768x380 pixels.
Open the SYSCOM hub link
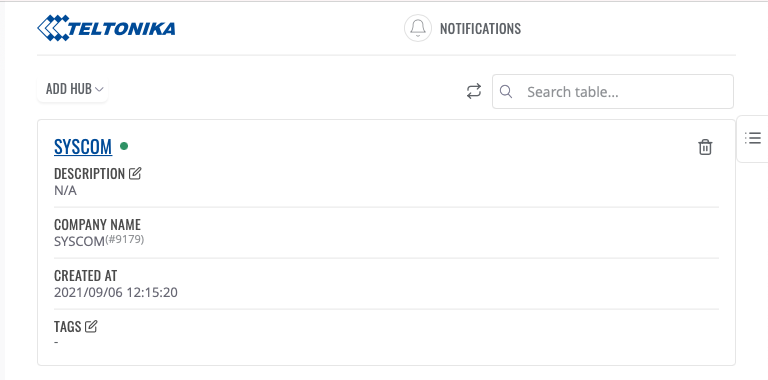coord(83,146)
